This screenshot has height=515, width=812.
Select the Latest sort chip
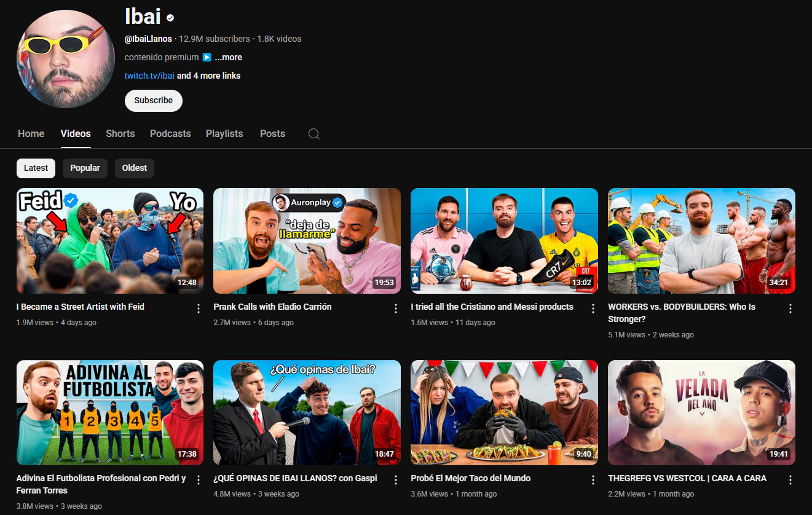36,168
